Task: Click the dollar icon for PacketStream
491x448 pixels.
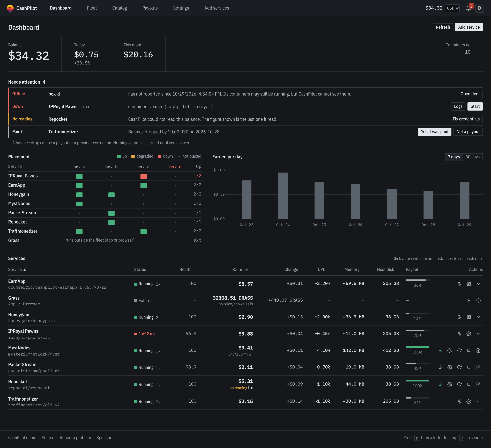Action: click(x=440, y=367)
